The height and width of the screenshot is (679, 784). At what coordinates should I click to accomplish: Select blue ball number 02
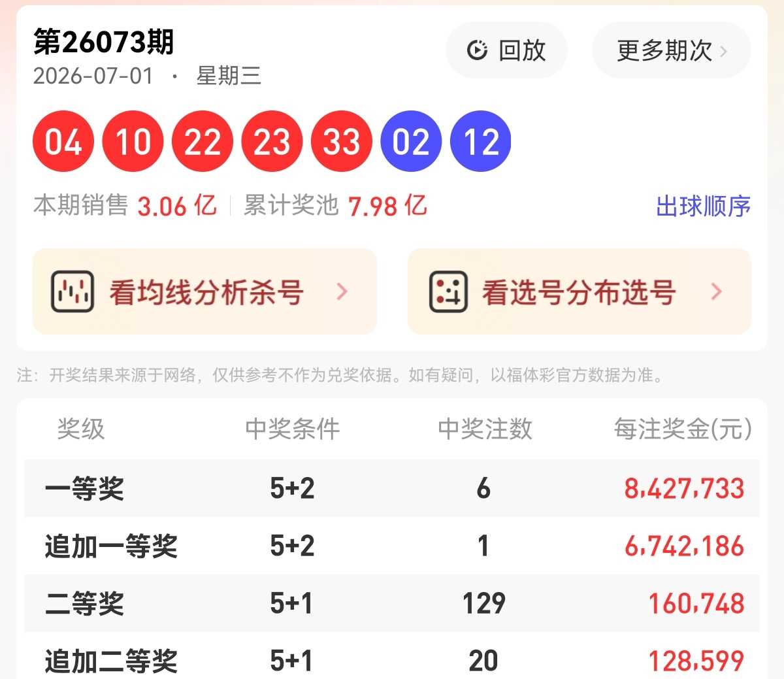411,142
